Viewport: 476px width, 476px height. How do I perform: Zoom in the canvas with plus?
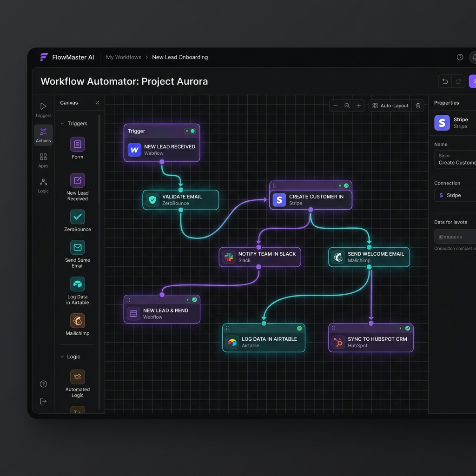point(359,106)
